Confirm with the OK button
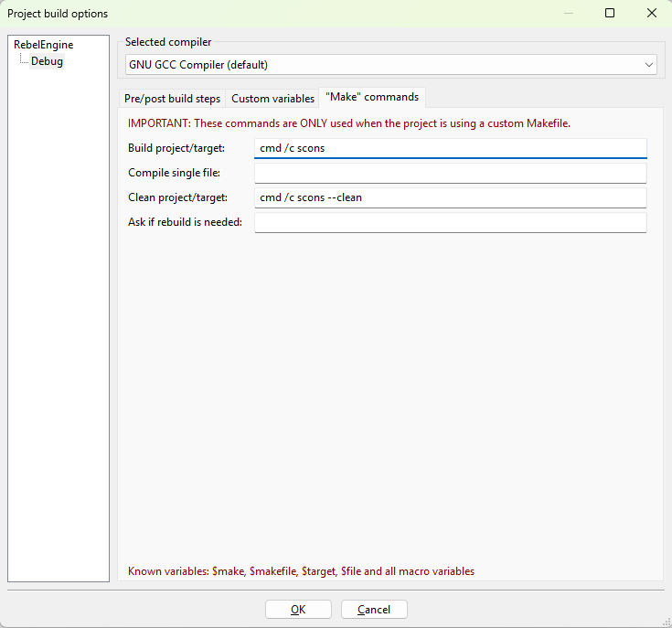The width and height of the screenshot is (672, 628). tap(298, 609)
